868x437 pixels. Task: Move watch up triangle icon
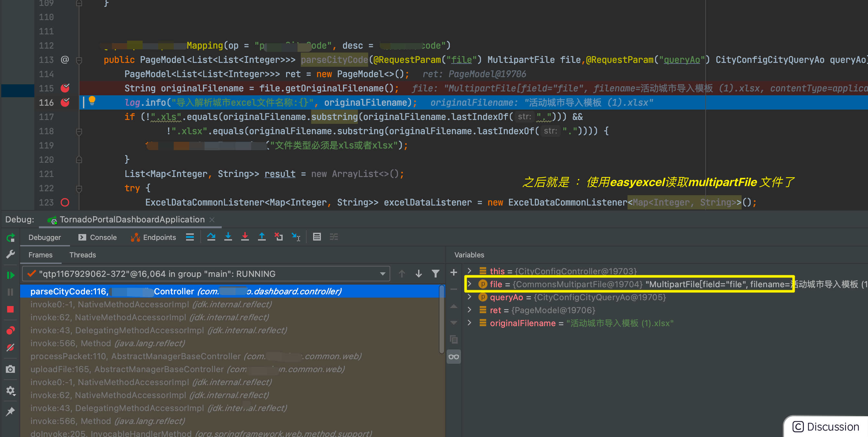454,306
